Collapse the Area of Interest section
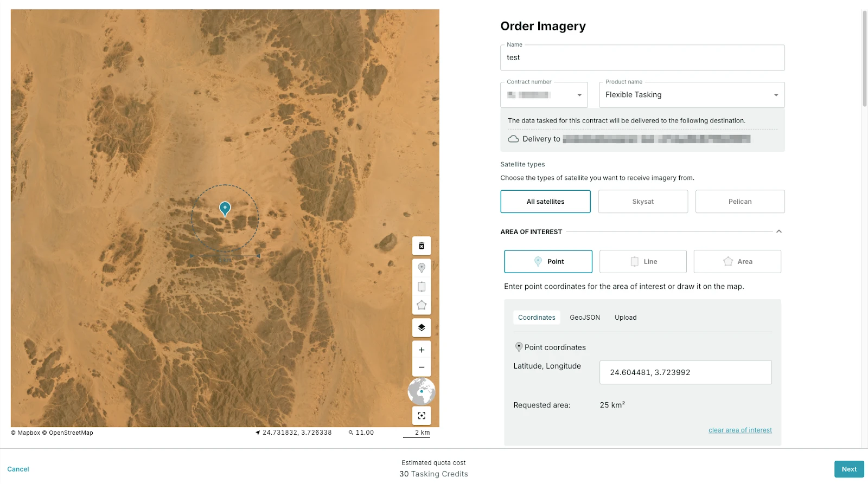Image resolution: width=868 pixels, height=484 pixels. pyautogui.click(x=779, y=231)
